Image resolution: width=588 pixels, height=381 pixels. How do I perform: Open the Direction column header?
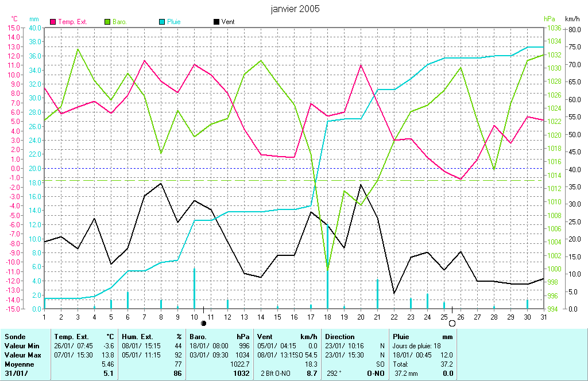point(340,337)
